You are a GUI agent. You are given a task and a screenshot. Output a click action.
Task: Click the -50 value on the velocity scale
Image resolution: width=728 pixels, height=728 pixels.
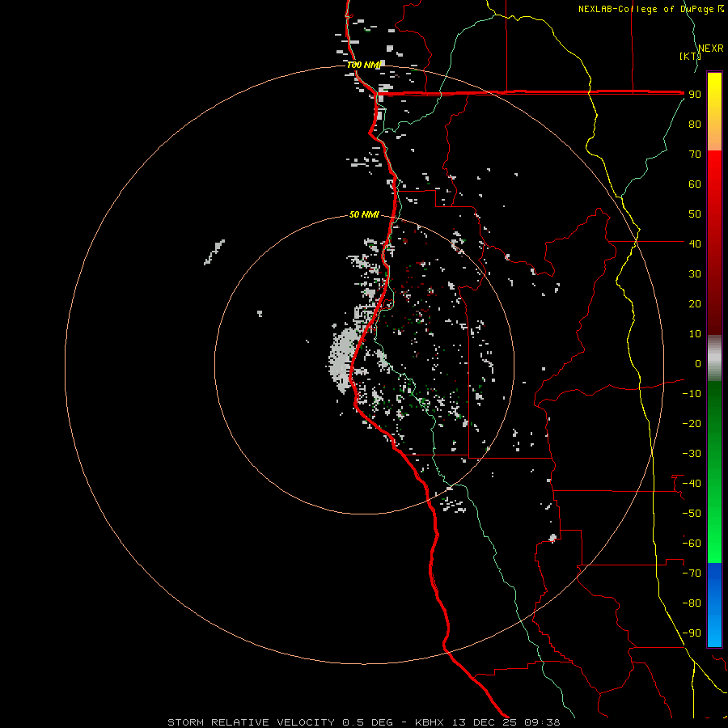[692, 514]
